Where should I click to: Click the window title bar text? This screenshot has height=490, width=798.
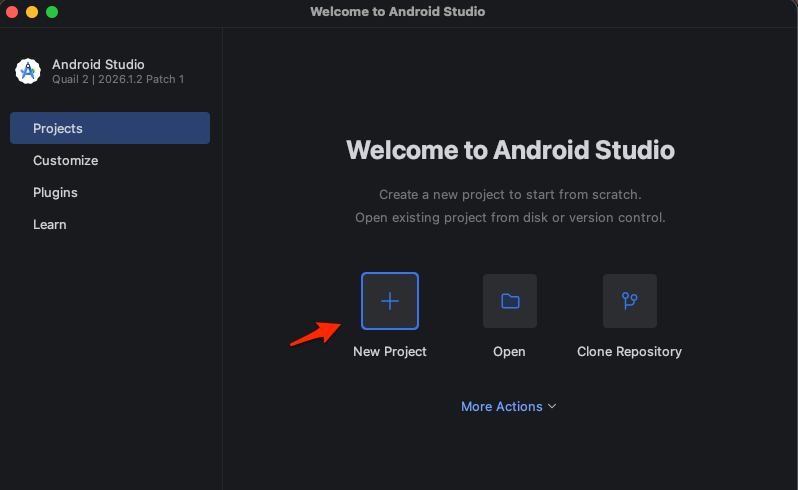397,12
